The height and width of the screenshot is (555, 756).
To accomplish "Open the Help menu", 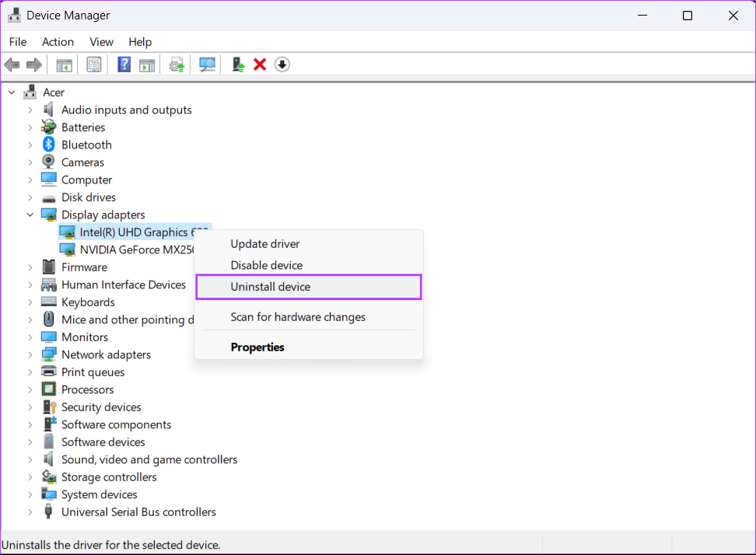I will pyautogui.click(x=140, y=42).
